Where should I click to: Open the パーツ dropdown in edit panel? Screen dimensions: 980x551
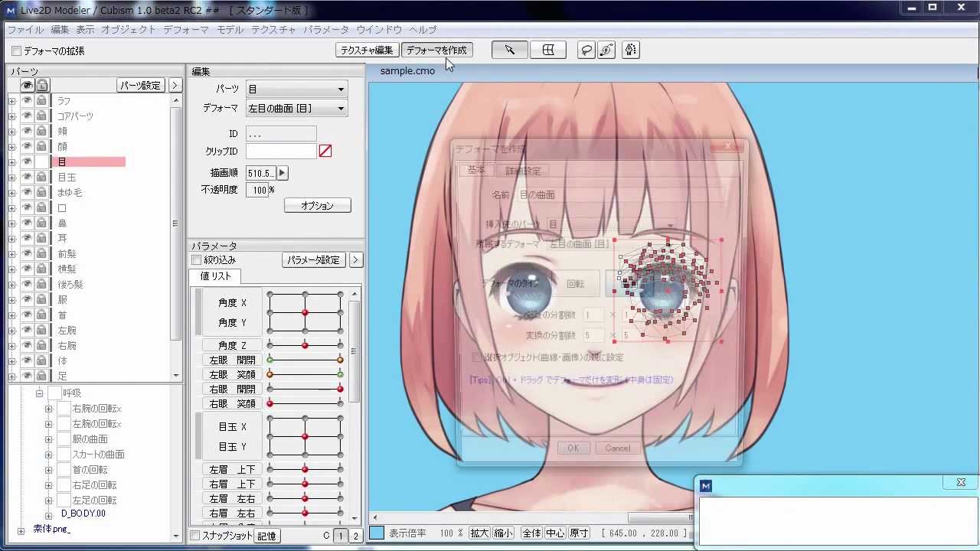point(296,89)
